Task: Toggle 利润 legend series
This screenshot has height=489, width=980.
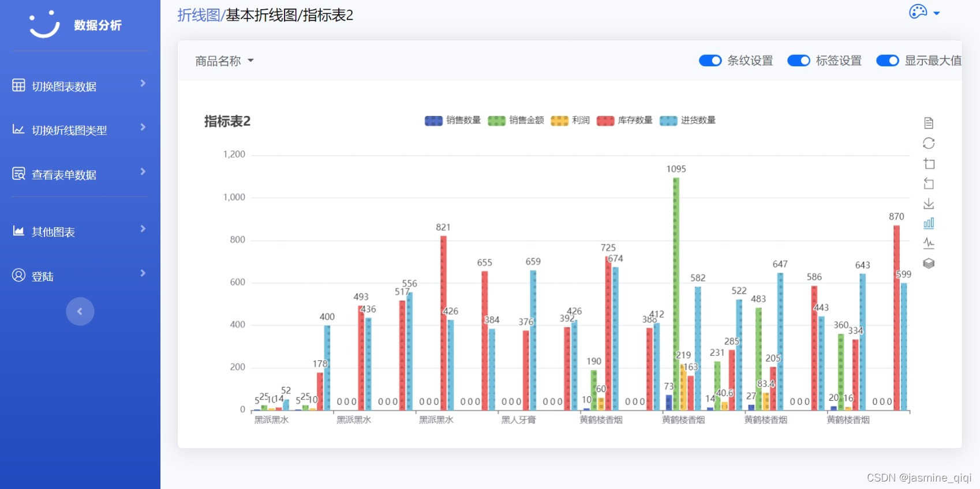Action: pyautogui.click(x=570, y=120)
